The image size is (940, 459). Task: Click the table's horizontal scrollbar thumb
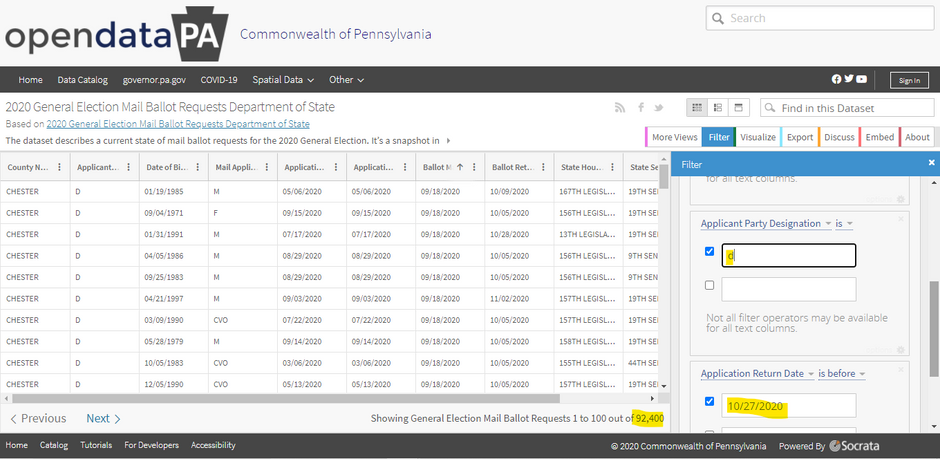[x=286, y=398]
